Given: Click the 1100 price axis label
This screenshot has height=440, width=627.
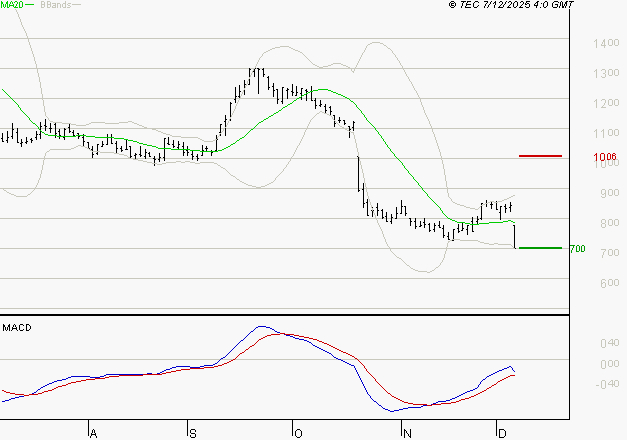Looking at the screenshot, I should coord(606,133).
